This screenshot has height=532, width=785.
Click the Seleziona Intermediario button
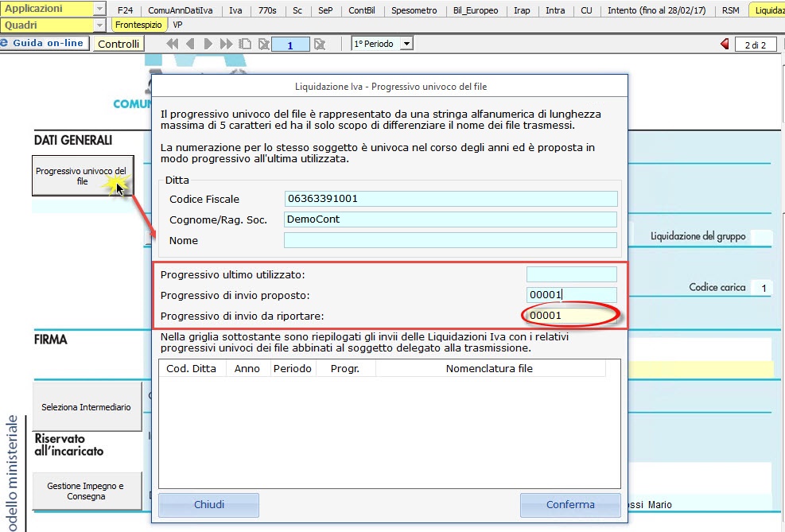(x=87, y=407)
